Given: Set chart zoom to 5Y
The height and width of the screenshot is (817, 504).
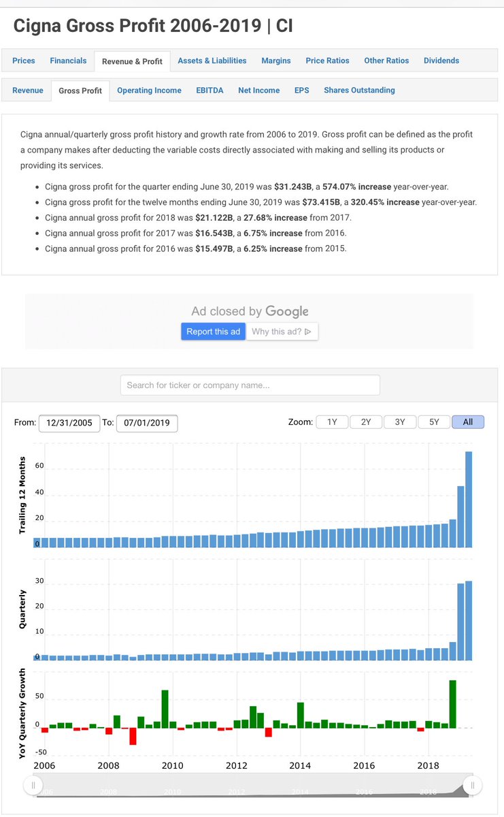Looking at the screenshot, I should (x=434, y=422).
